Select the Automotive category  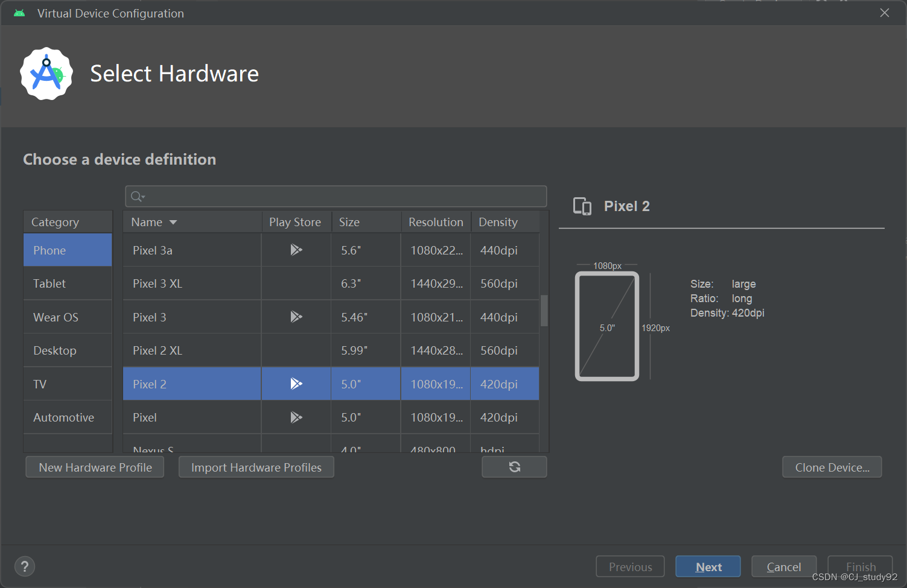tap(68, 417)
